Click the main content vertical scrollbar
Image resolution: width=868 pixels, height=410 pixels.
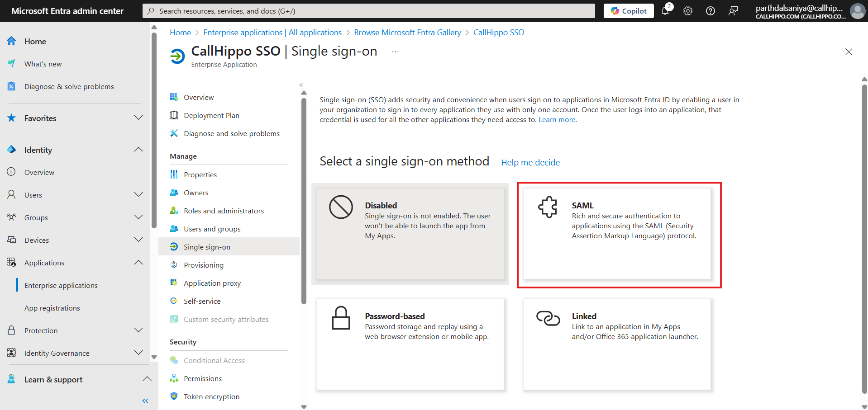[864, 240]
